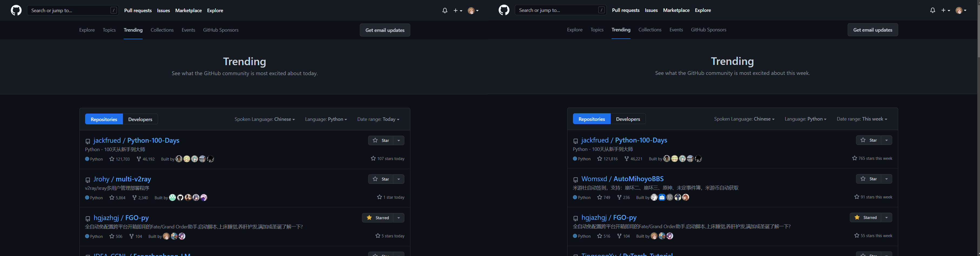Open the plus create menu in This week window
The width and height of the screenshot is (980, 256).
pyautogui.click(x=945, y=10)
